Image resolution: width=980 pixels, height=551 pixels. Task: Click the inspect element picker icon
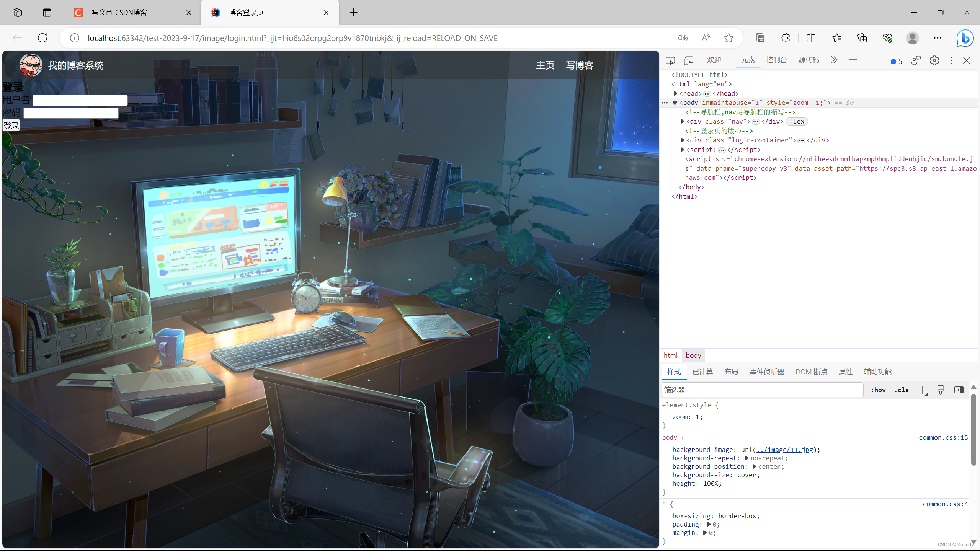[x=670, y=60]
